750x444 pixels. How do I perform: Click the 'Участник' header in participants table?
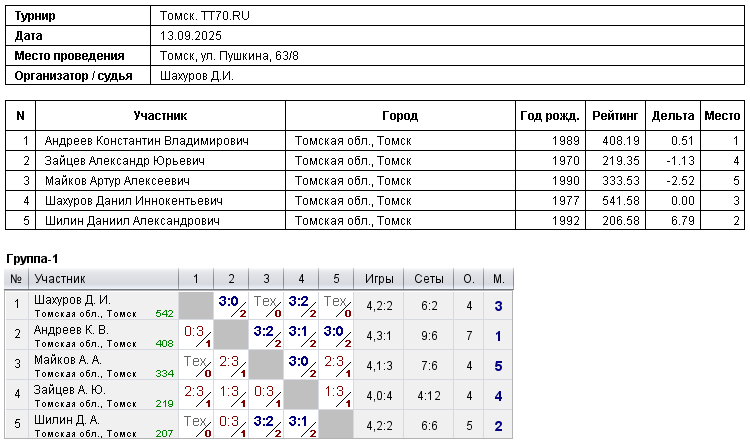point(160,116)
